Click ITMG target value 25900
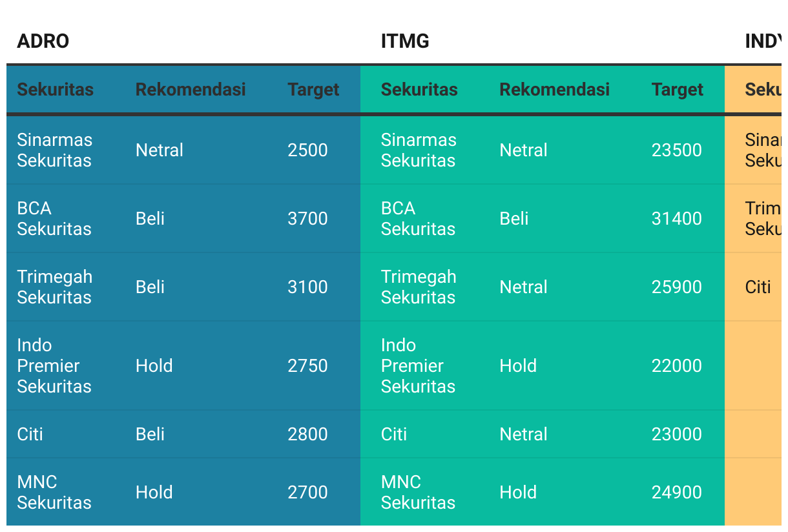Screen dimensions: 788x532 coord(677,287)
